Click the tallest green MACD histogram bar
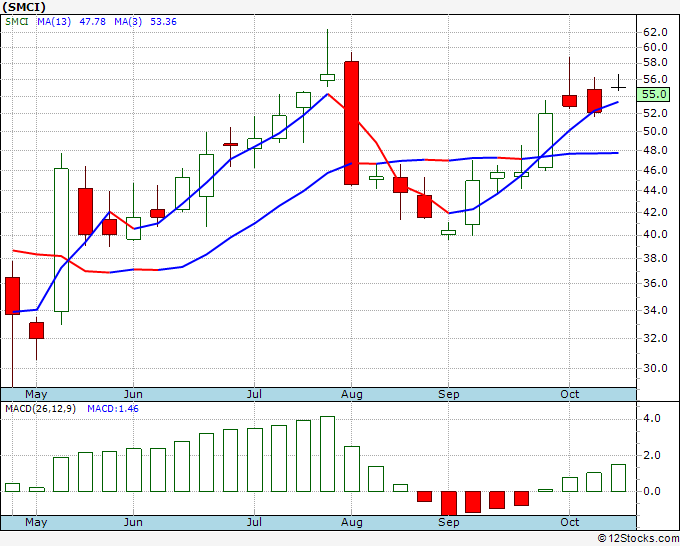680x546 pixels. tap(327, 454)
